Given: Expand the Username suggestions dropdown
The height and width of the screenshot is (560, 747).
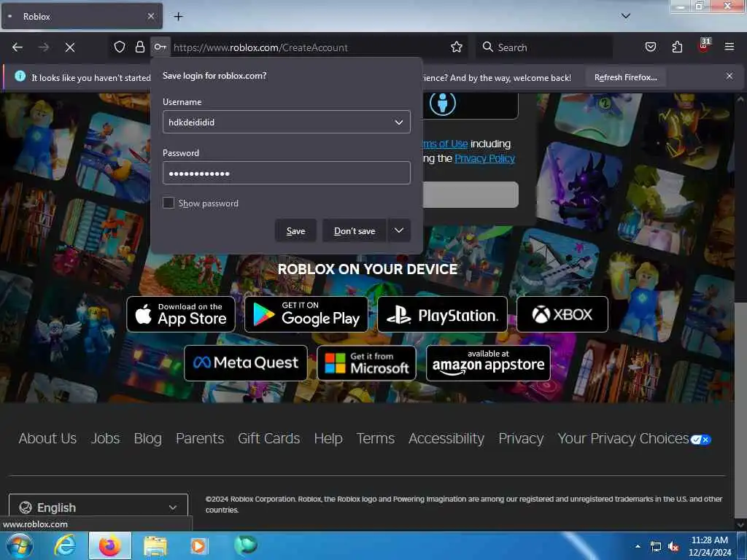Looking at the screenshot, I should 399,122.
